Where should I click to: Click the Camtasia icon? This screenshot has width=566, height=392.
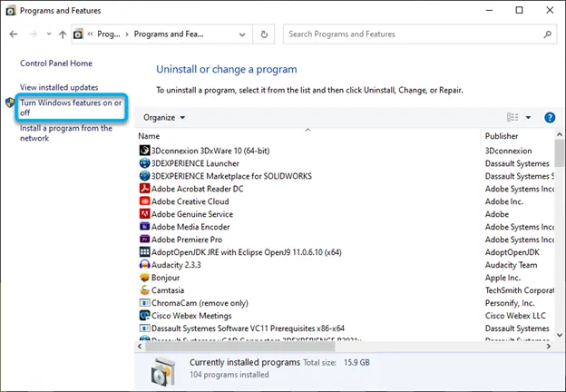pos(144,289)
